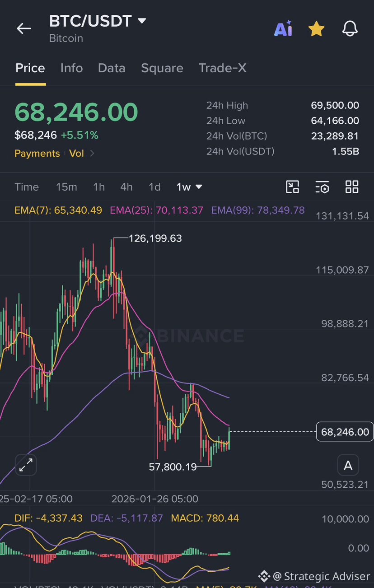
Task: Tap the Bitcoin subtitle text
Action: point(66,38)
